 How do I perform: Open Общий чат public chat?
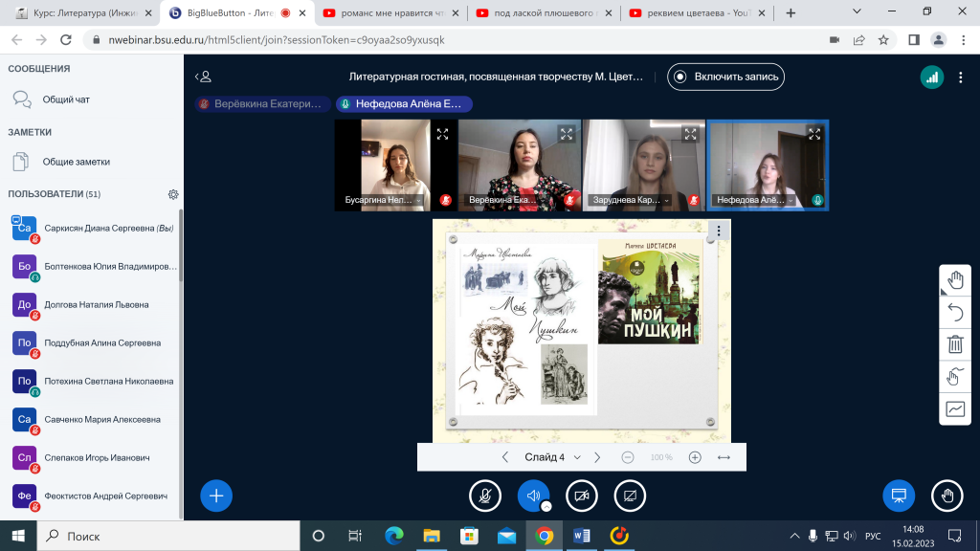coord(91,99)
